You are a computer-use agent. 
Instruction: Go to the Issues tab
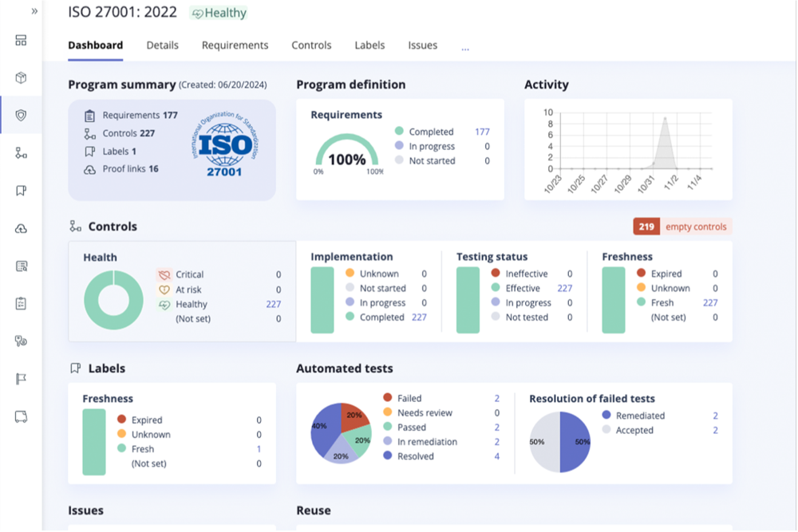click(422, 45)
